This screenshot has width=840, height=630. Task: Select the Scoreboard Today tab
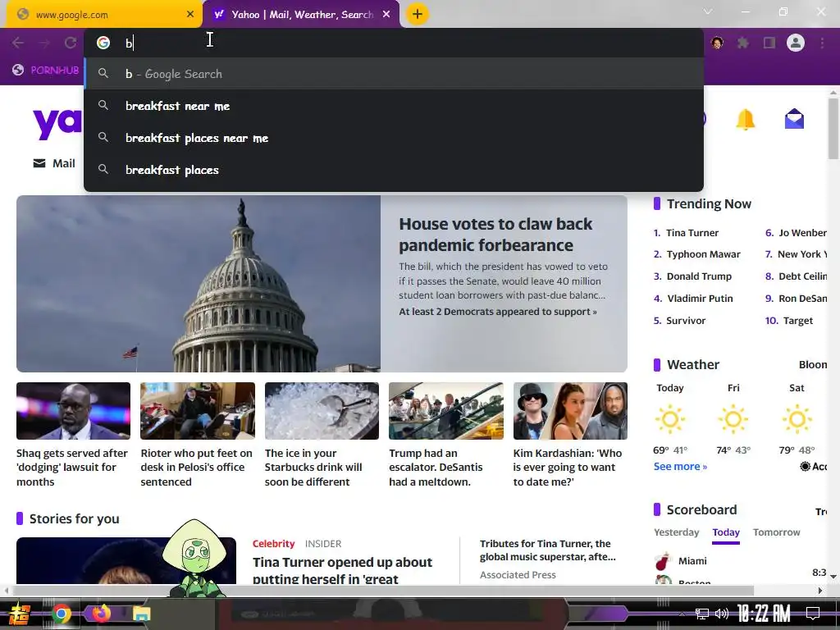click(x=726, y=533)
